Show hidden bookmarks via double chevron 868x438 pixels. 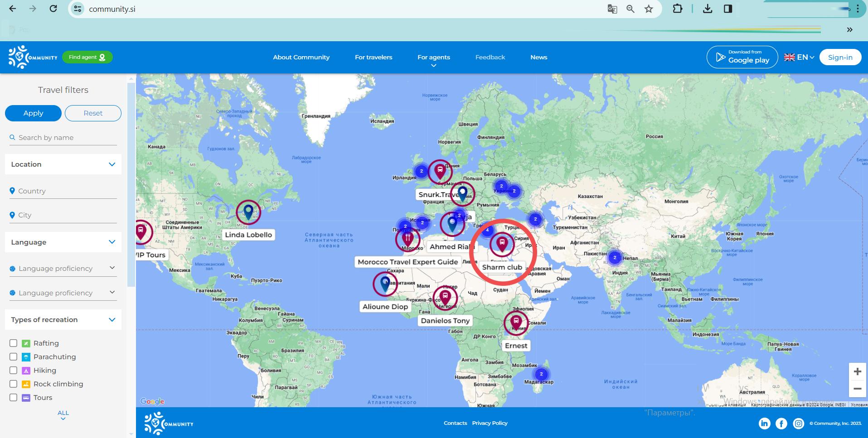849,30
